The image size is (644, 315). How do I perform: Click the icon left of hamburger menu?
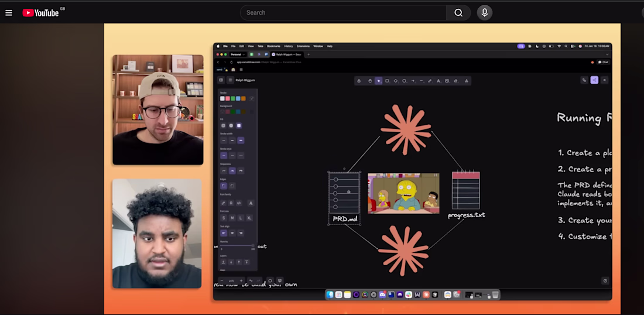tap(221, 80)
